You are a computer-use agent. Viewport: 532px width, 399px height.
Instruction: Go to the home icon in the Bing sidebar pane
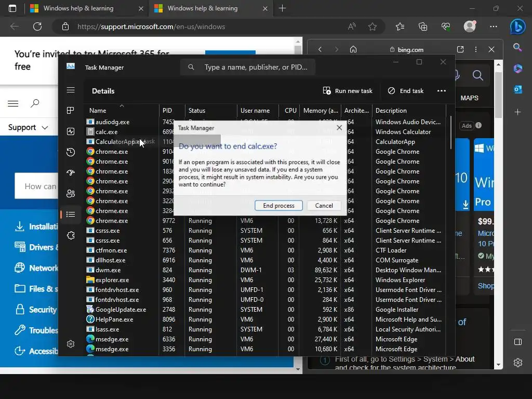coord(353,49)
